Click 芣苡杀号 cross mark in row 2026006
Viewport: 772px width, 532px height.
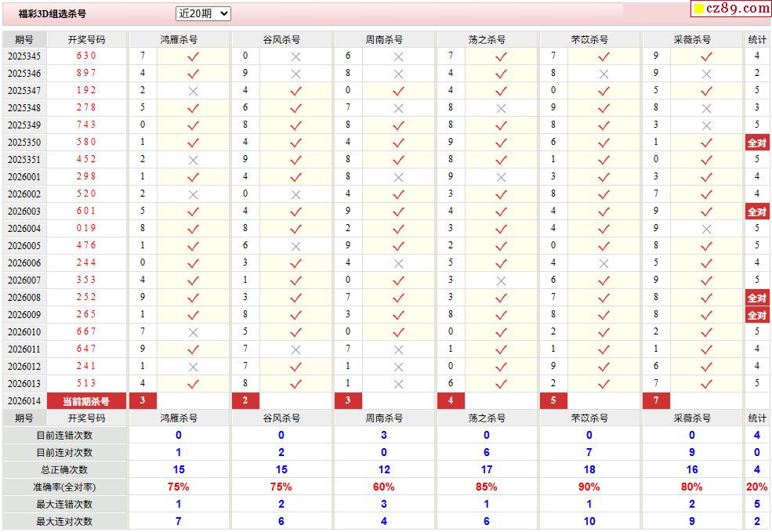click(x=603, y=263)
